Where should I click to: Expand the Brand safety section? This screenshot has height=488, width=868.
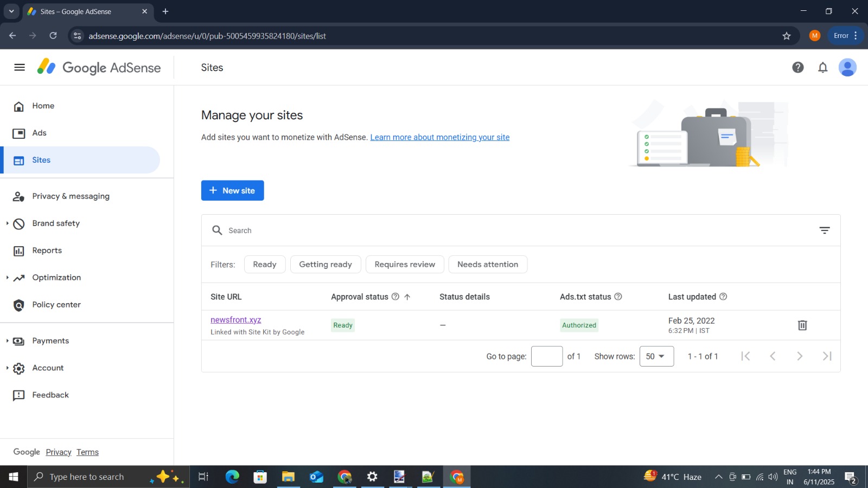[8, 223]
